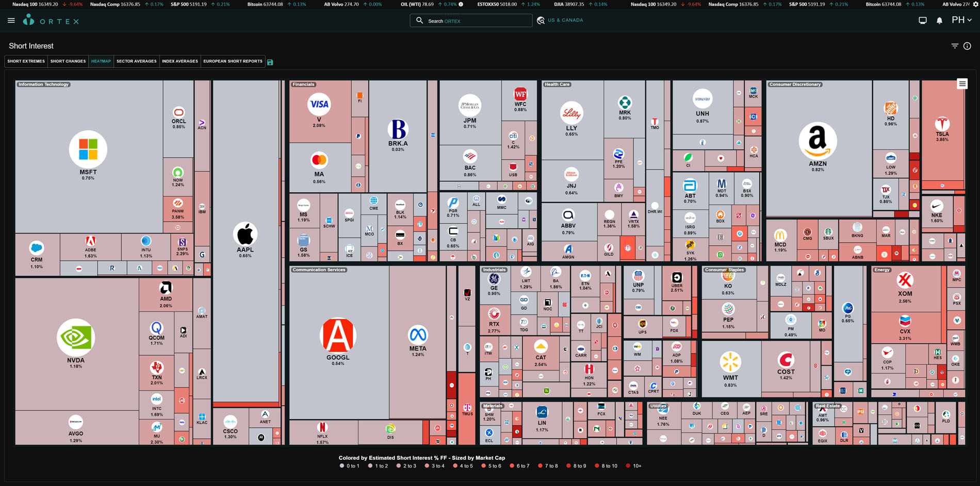The height and width of the screenshot is (486, 980).
Task: Open the filter options icon
Action: click(955, 46)
